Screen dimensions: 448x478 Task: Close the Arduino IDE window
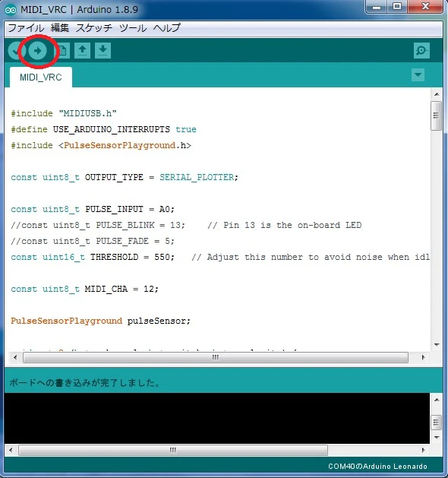(x=425, y=7)
